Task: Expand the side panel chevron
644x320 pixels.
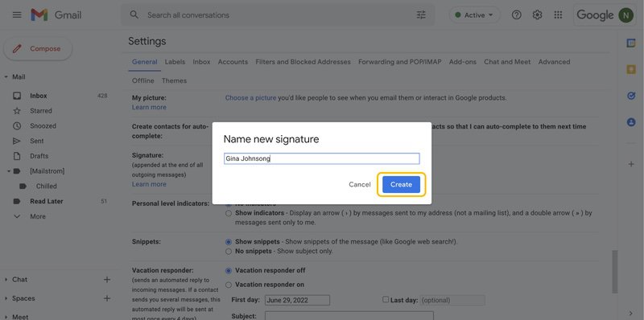Action: coord(631,314)
